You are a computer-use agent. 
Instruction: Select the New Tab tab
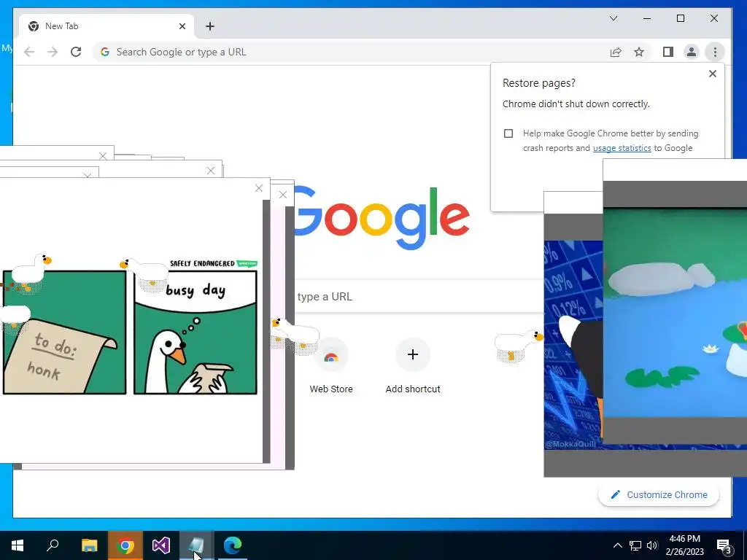tap(106, 26)
